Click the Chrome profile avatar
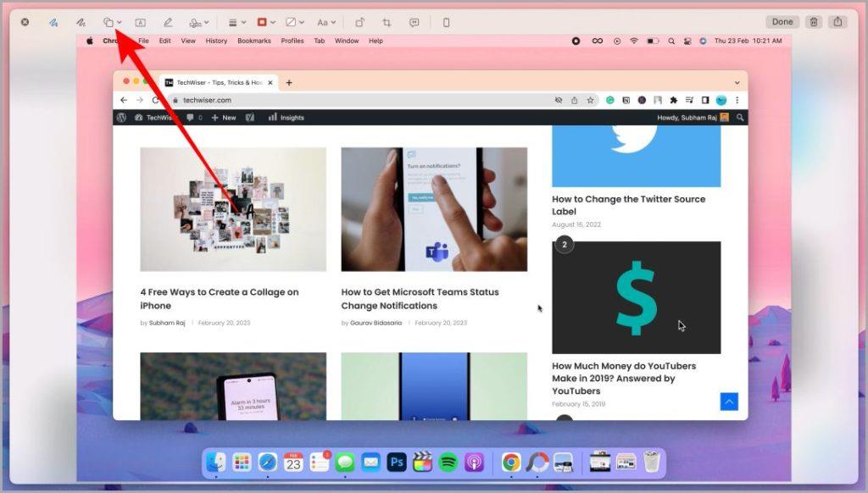The width and height of the screenshot is (868, 493). pyautogui.click(x=721, y=100)
